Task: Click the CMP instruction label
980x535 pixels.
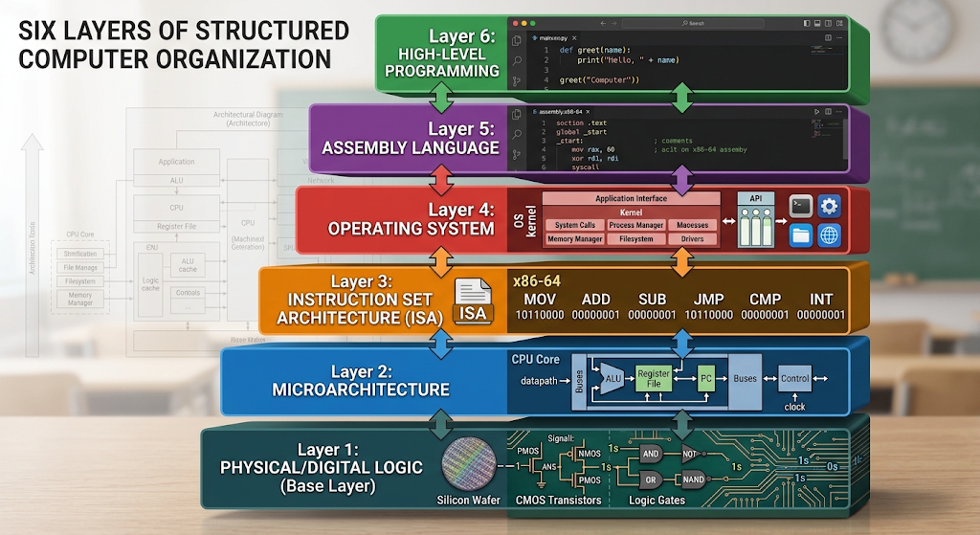Action: point(765,300)
